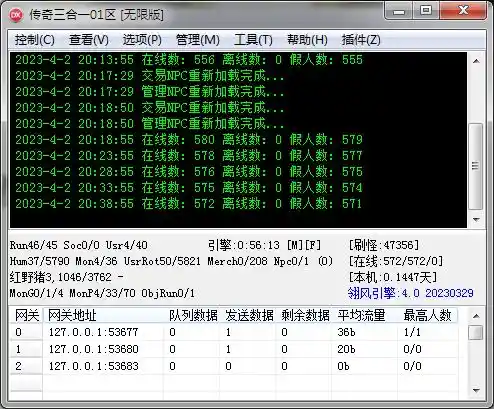
Task: Click the gateway table scroll down arrow
Action: (476, 390)
